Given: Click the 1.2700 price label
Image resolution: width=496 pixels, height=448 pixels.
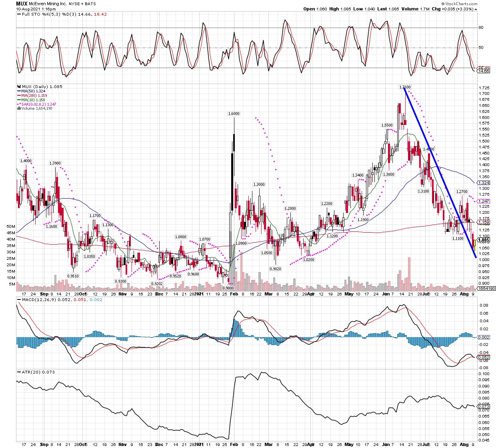Looking at the screenshot, I should [x=462, y=192].
